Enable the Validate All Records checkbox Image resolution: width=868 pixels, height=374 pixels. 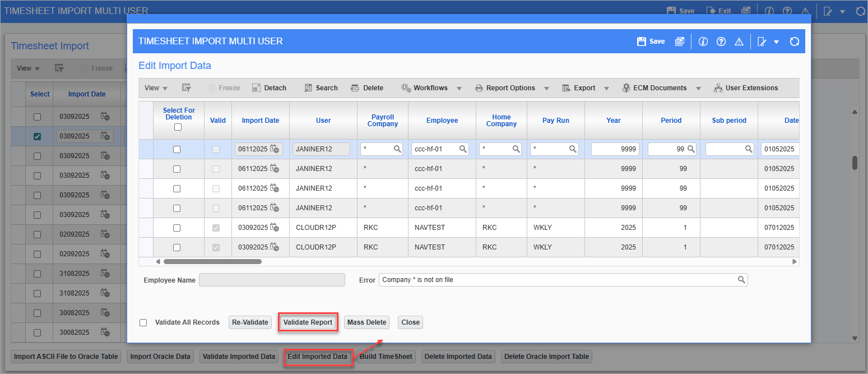pyautogui.click(x=143, y=322)
